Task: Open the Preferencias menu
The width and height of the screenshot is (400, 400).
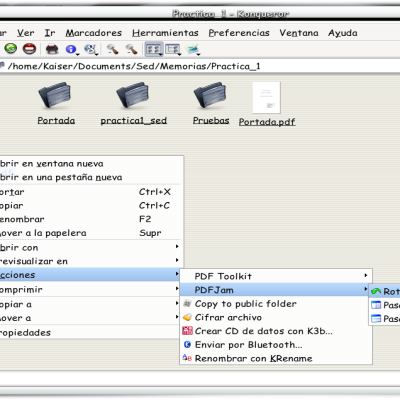Action: coord(239,33)
